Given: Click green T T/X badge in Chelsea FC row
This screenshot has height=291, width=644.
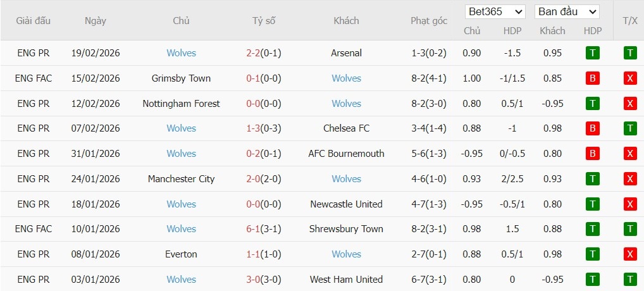Looking at the screenshot, I should (x=629, y=128).
